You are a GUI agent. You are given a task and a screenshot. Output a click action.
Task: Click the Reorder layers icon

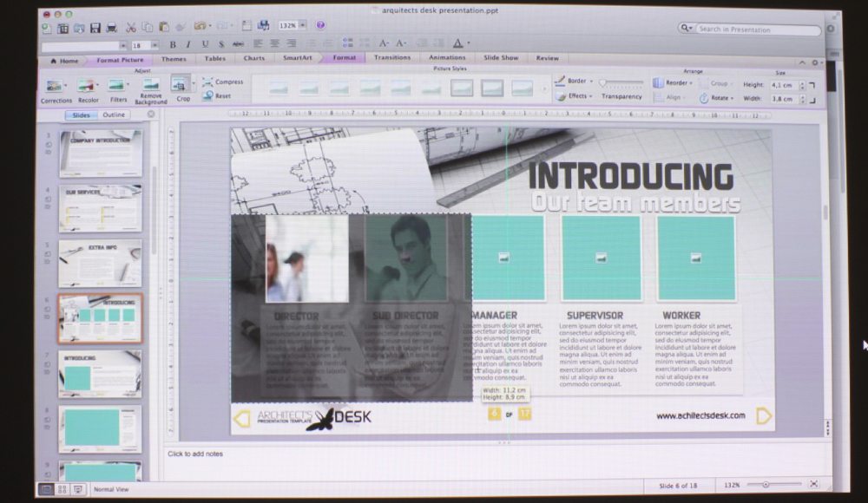point(658,83)
